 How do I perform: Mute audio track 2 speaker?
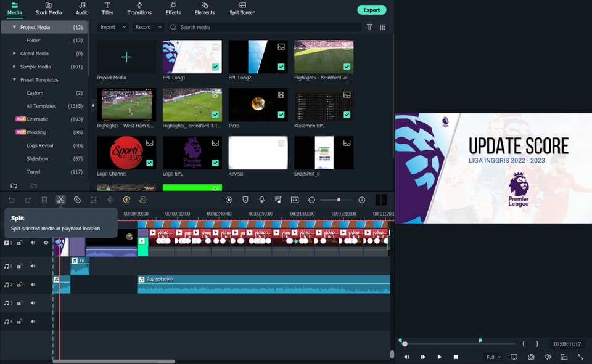pos(33,285)
